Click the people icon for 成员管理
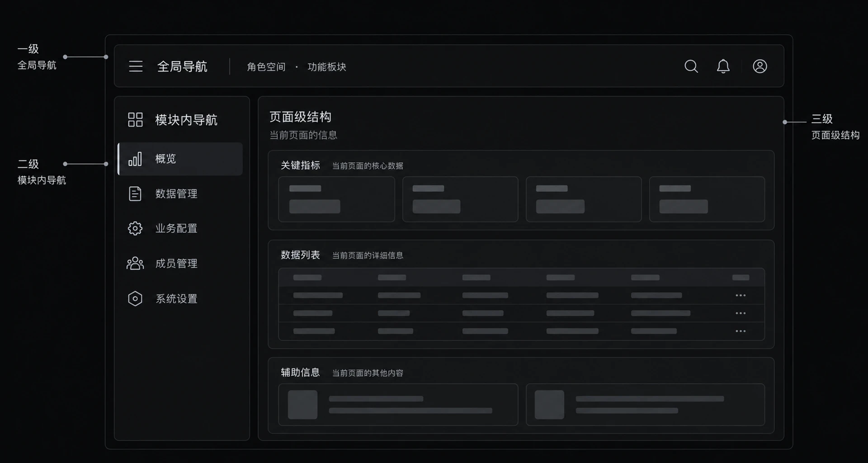Image resolution: width=868 pixels, height=463 pixels. pos(135,263)
